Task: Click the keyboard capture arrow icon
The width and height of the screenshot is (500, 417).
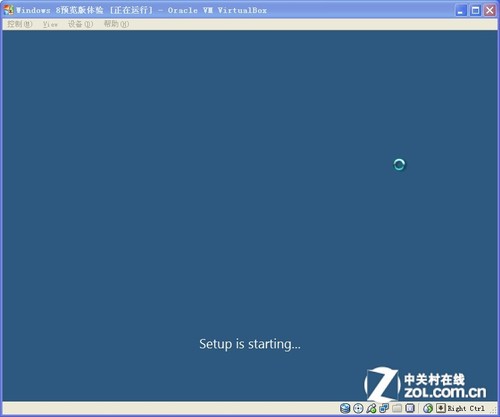Action: pos(441,408)
